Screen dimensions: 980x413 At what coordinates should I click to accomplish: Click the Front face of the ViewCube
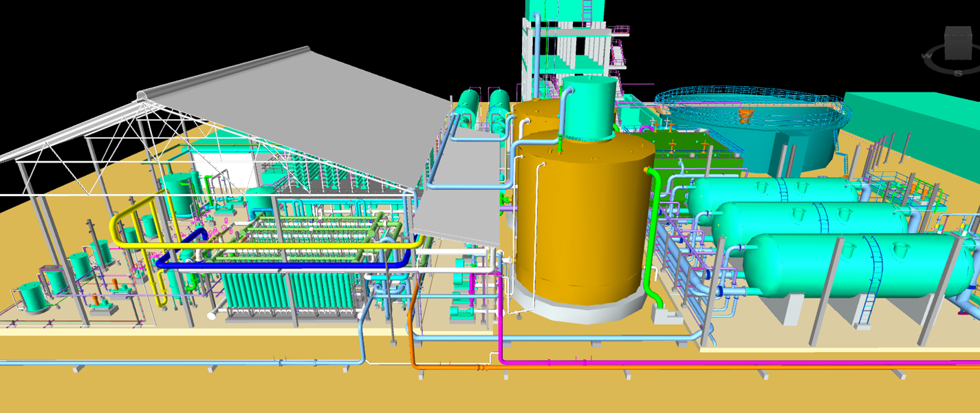coord(958,47)
